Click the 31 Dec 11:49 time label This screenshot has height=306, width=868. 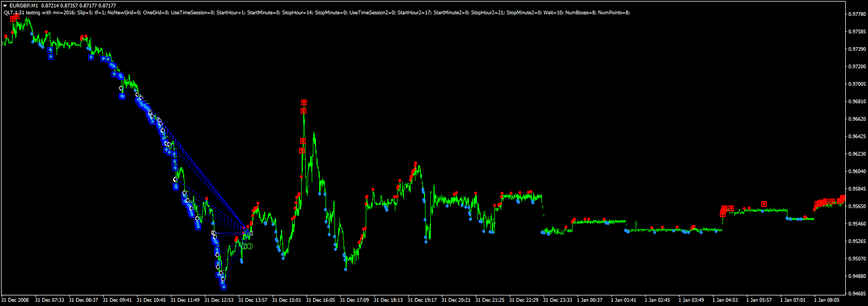(185, 300)
